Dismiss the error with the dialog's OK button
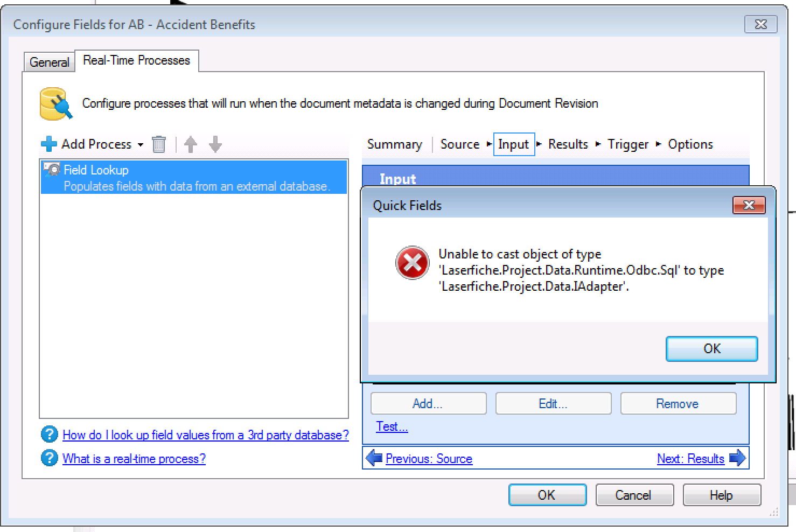 [x=712, y=348]
